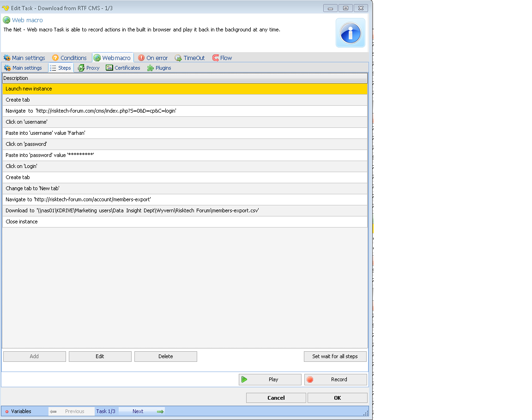The width and height of the screenshot is (532, 420).
Task: Start recording with the Record button
Action: click(x=335, y=379)
